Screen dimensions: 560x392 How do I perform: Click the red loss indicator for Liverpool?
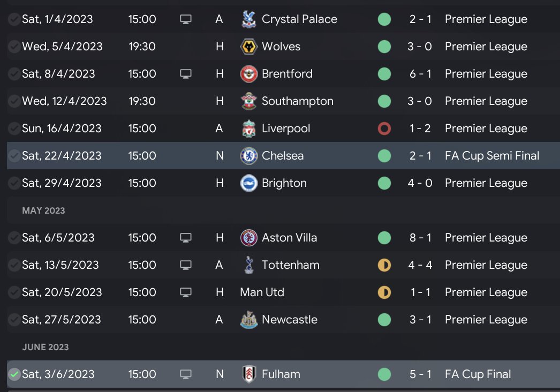click(x=384, y=129)
